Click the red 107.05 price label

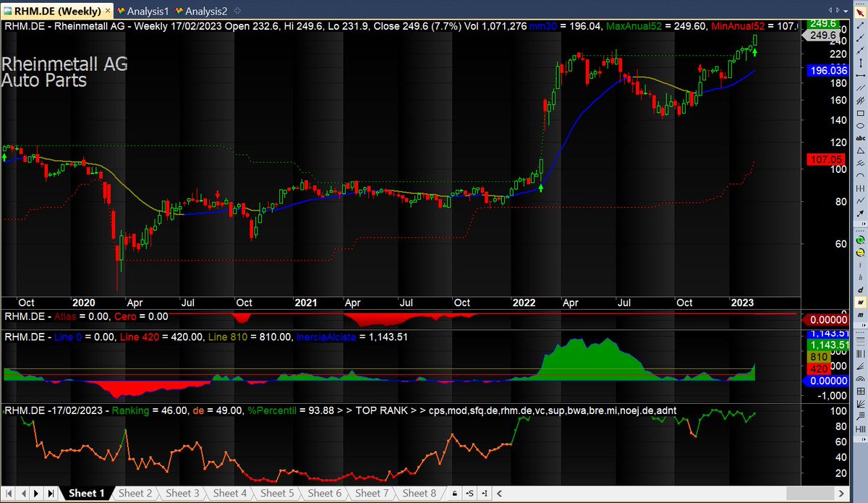pos(825,158)
